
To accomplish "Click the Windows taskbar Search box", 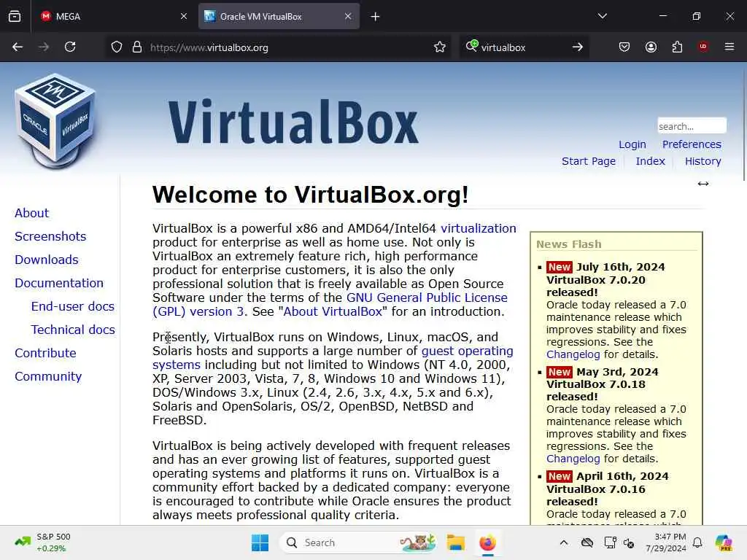I will tap(357, 542).
